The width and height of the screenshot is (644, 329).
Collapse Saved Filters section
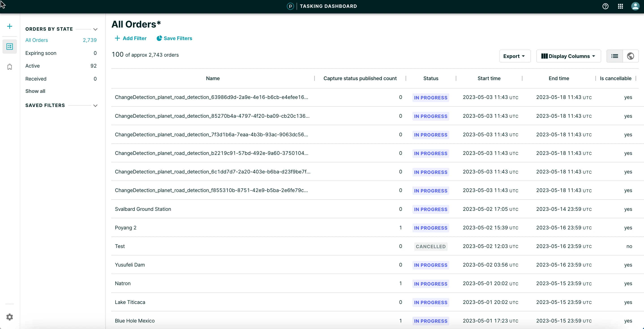tap(95, 105)
